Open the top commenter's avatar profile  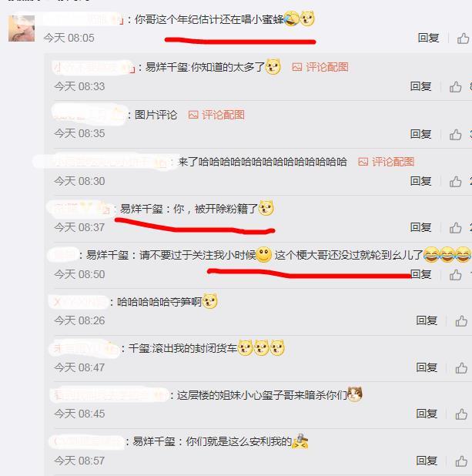22,28
